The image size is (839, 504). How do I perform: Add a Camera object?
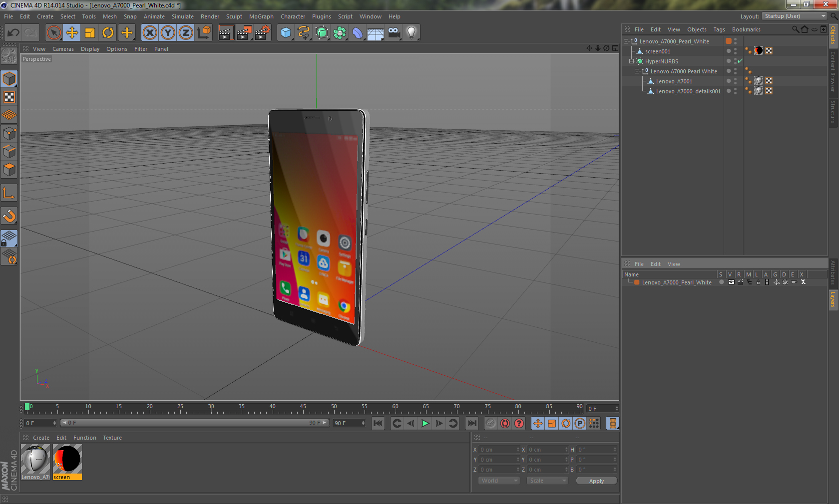(x=394, y=33)
